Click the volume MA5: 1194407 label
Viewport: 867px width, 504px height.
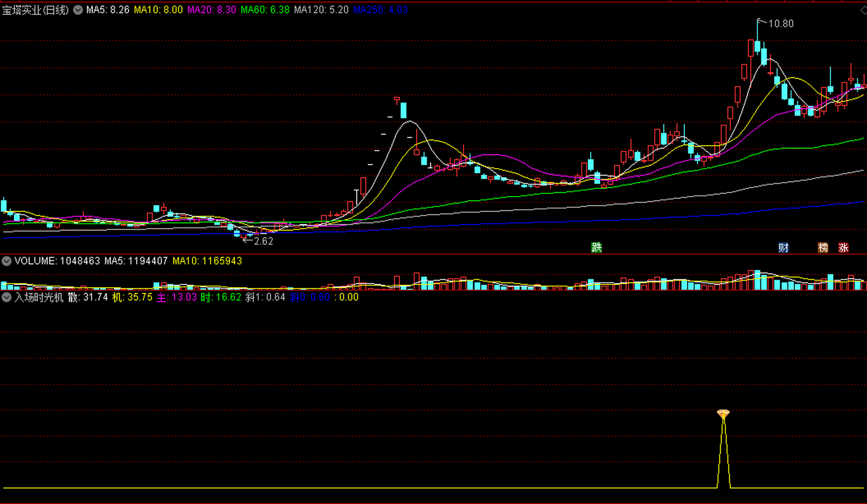click(136, 261)
